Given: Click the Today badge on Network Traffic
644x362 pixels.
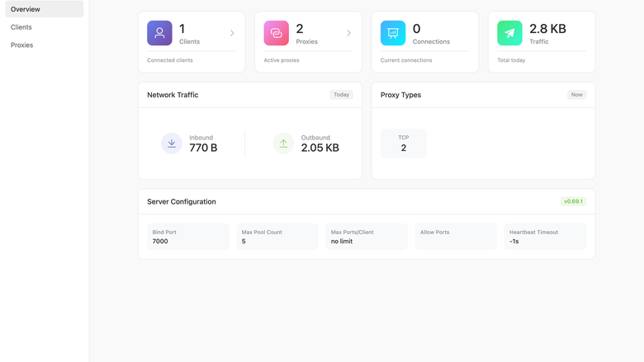Looking at the screenshot, I should pos(341,95).
